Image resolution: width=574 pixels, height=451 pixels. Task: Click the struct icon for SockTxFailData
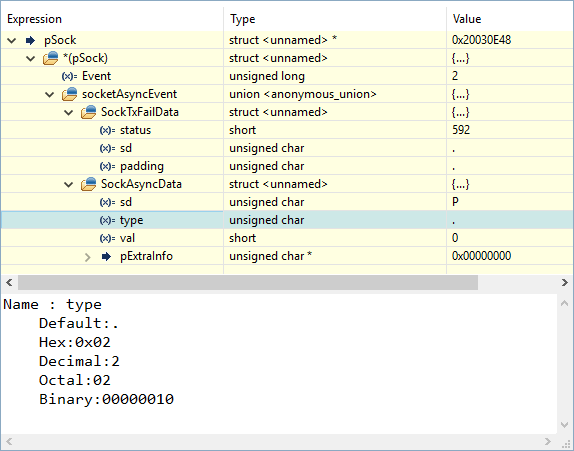(89, 112)
